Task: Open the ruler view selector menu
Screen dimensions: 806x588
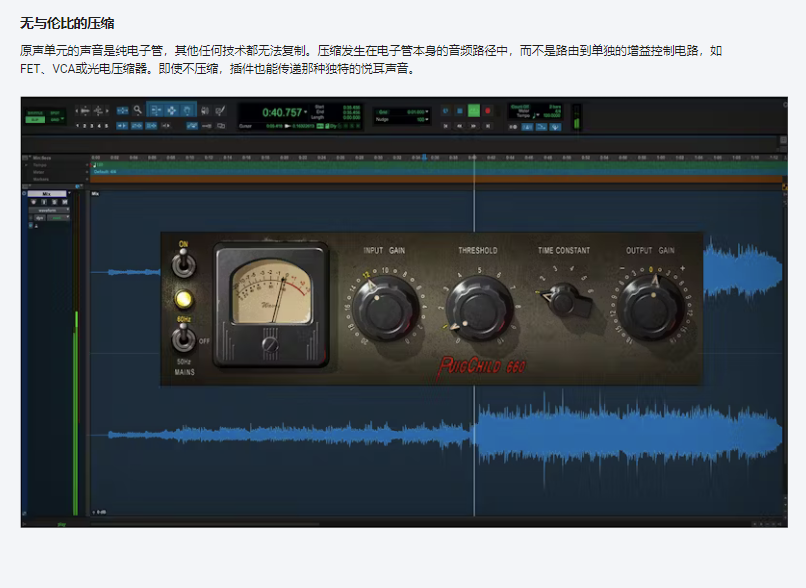Action: [26, 157]
